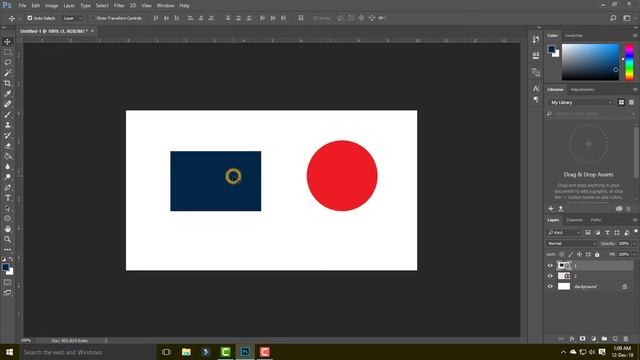Open the search icon in options bar
The image size is (640, 360).
pyautogui.click(x=613, y=18)
